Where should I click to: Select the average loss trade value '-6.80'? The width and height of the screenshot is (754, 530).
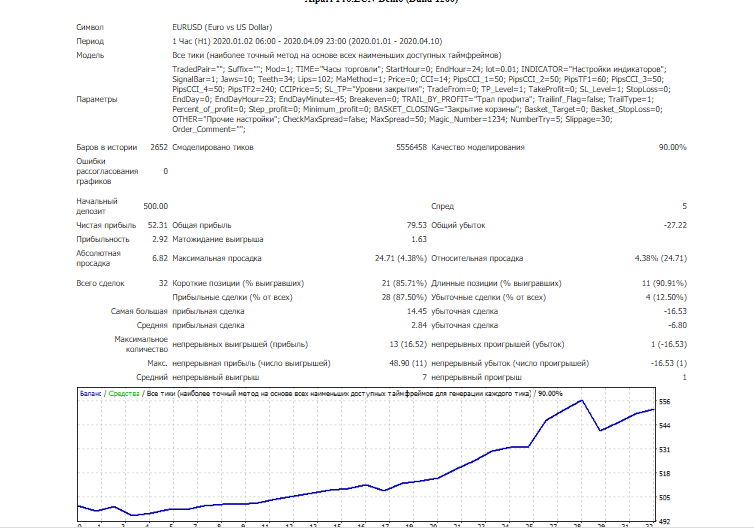click(x=677, y=325)
